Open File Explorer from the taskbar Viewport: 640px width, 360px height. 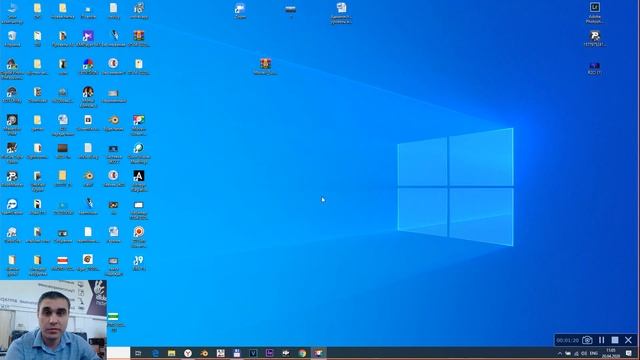(x=171, y=353)
